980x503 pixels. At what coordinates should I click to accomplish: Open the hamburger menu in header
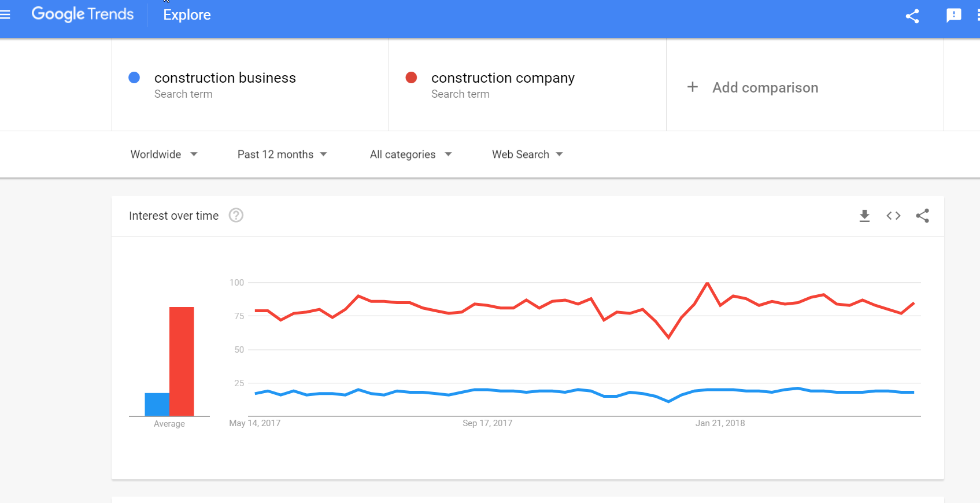click(x=5, y=15)
